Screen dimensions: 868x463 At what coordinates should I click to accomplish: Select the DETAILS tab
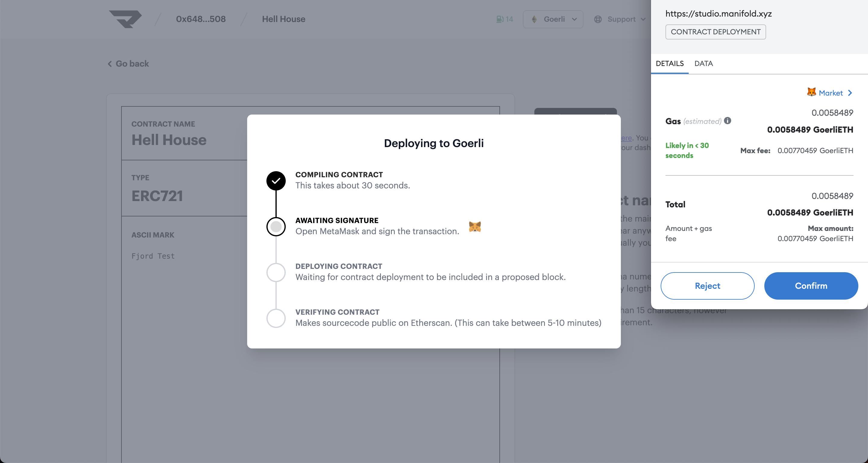[x=669, y=63]
